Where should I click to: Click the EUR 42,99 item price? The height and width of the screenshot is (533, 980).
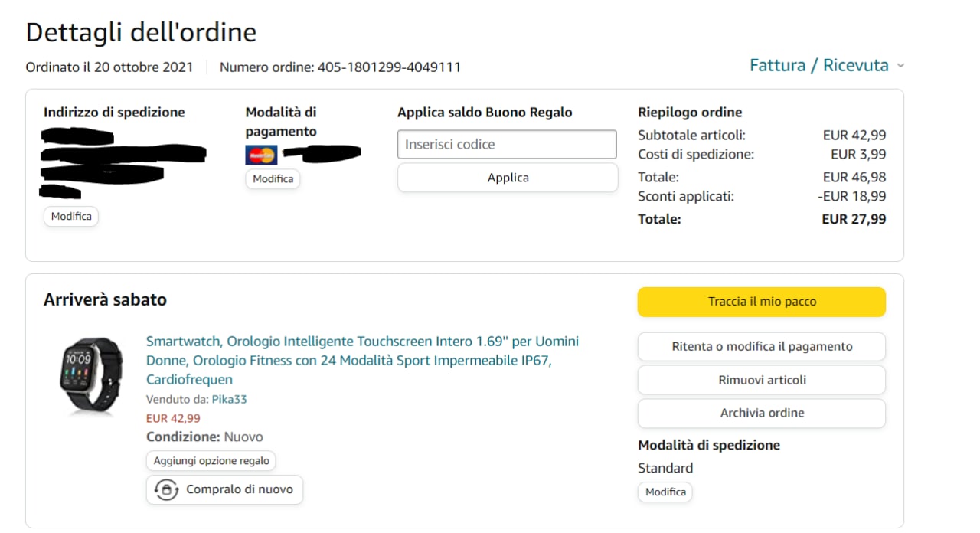coord(173,418)
